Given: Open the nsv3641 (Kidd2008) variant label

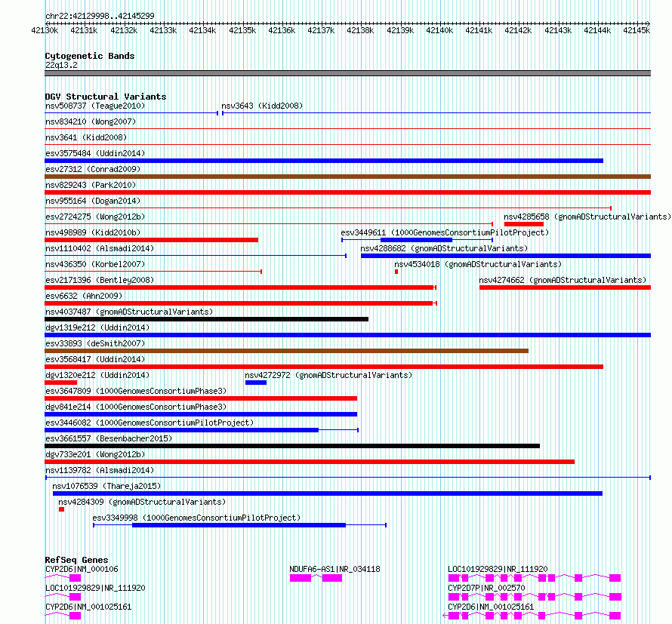Looking at the screenshot, I should (x=86, y=137).
